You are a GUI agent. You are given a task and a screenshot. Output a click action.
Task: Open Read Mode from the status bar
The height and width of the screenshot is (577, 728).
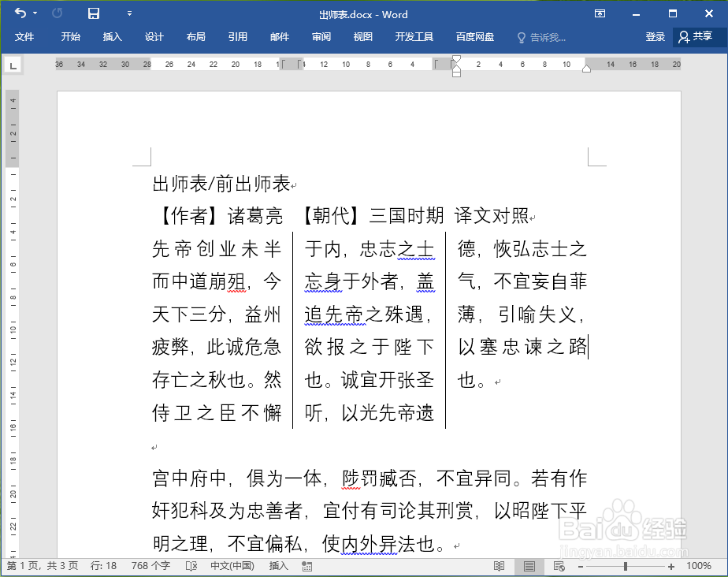(500, 566)
